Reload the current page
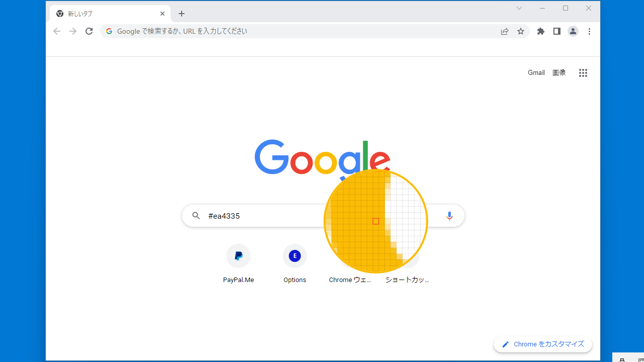 tap(89, 31)
